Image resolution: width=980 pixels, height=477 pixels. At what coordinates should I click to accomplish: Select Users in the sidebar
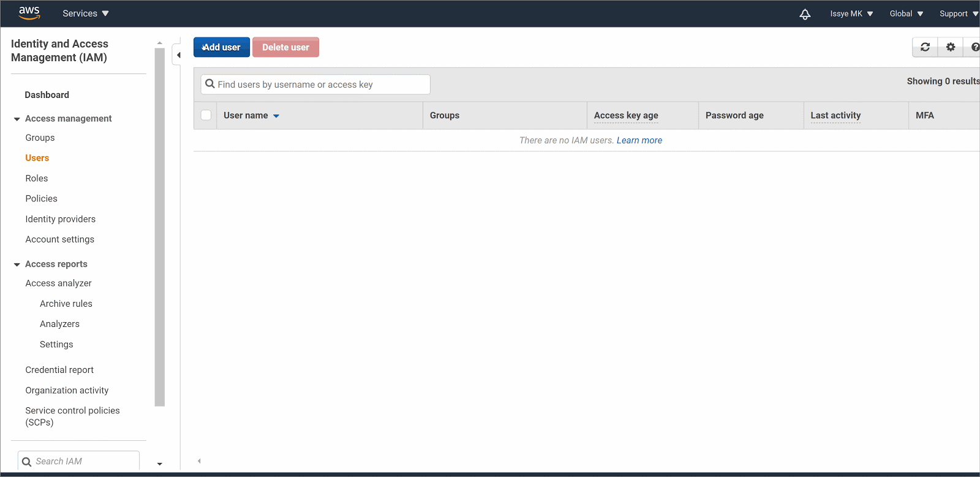pos(37,158)
